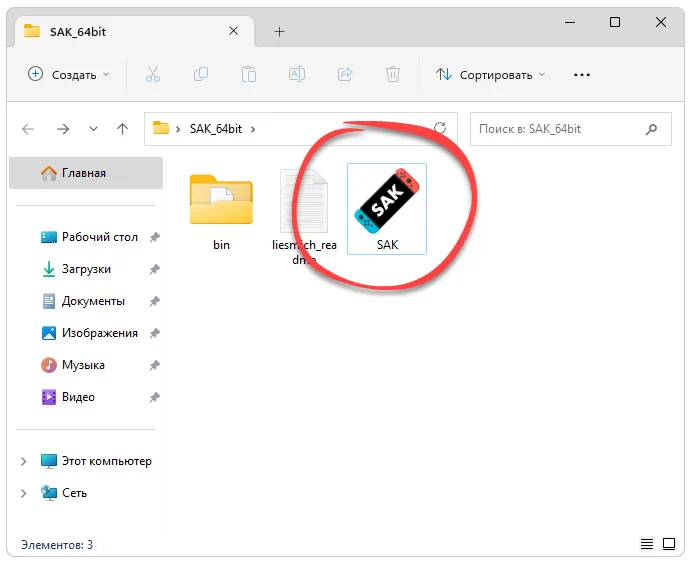Click the Share icon in toolbar

coord(345,74)
